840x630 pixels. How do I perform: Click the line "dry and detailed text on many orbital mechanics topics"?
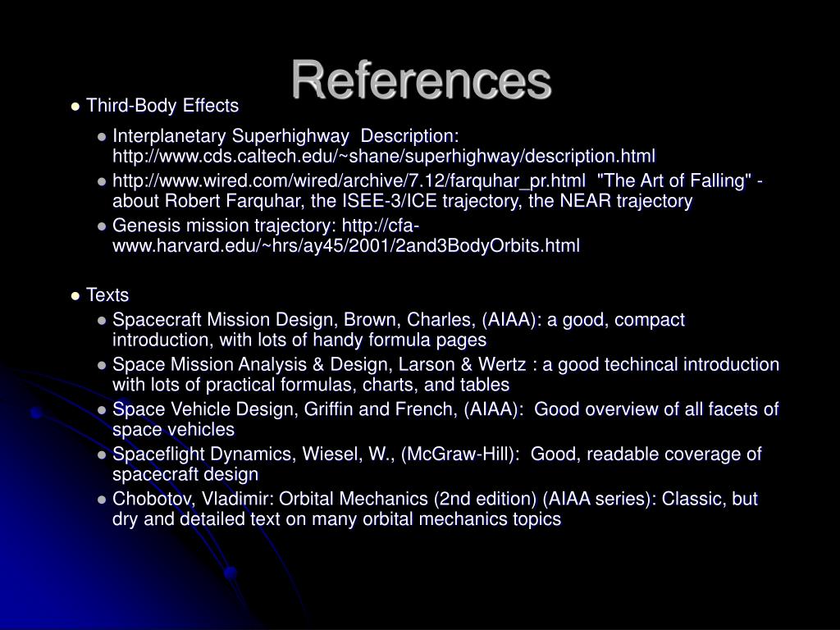tap(336, 519)
